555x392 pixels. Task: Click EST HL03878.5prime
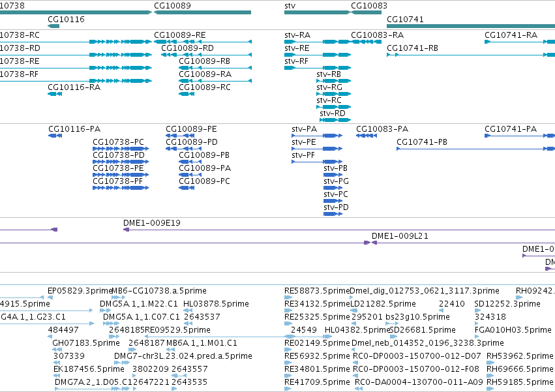(x=188, y=310)
